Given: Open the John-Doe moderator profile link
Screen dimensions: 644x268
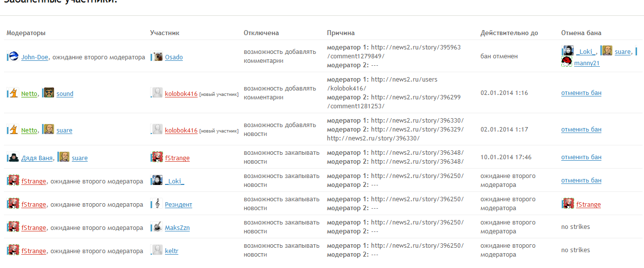Looking at the screenshot, I should click(x=35, y=57).
